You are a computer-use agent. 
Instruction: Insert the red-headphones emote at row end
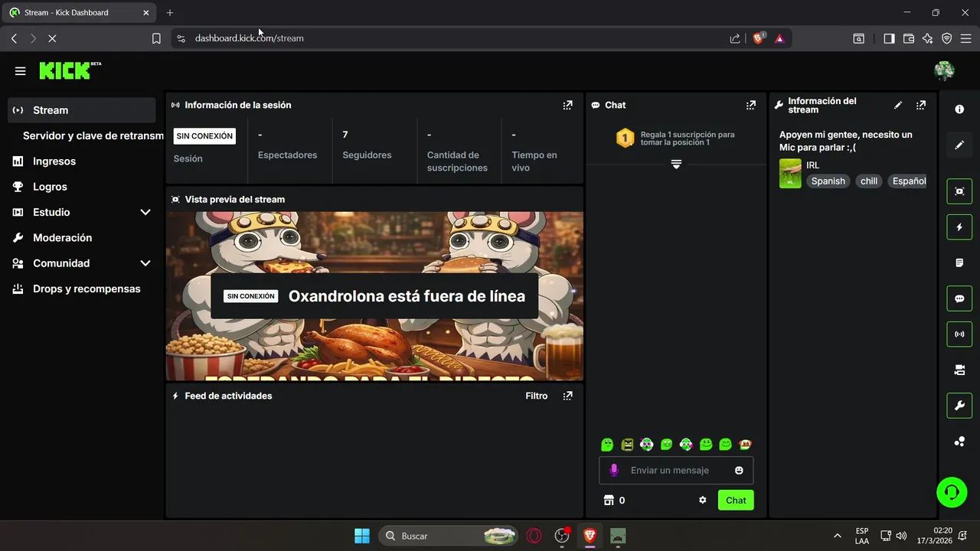(x=745, y=444)
